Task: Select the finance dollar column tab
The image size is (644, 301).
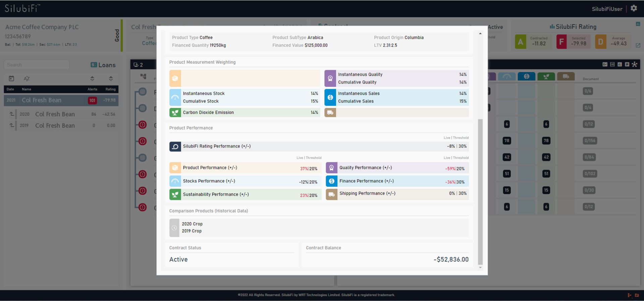Action: click(527, 76)
